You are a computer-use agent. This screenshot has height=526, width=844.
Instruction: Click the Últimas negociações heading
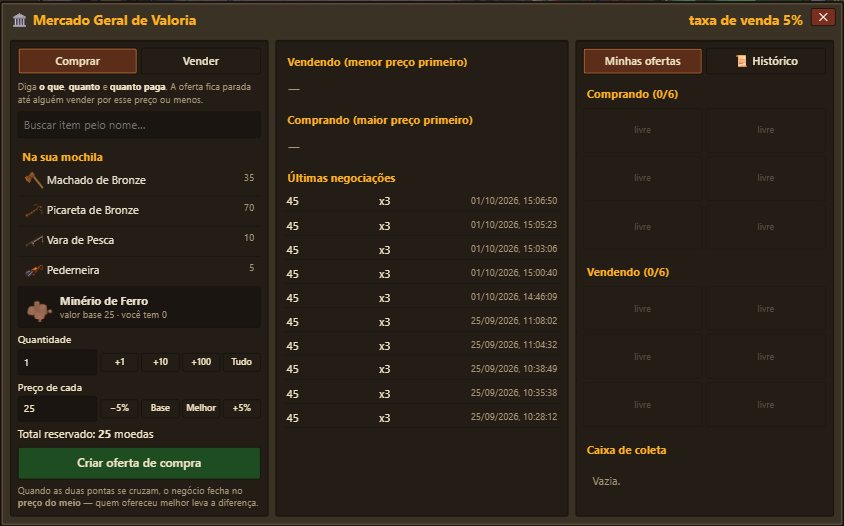pos(341,178)
